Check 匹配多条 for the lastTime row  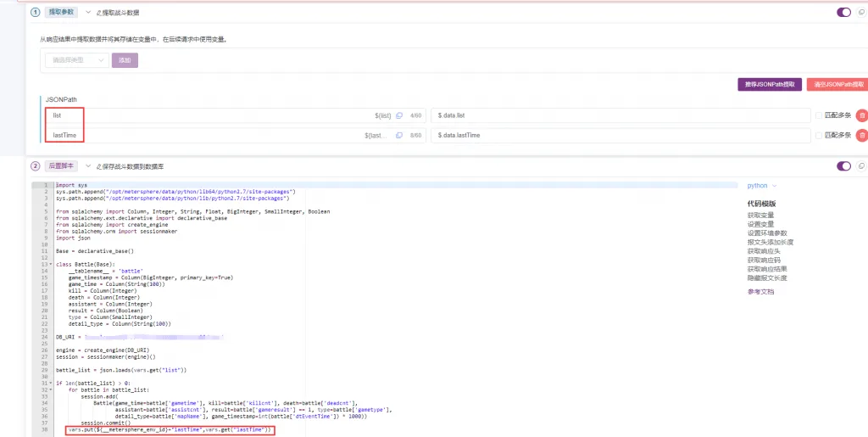click(819, 135)
